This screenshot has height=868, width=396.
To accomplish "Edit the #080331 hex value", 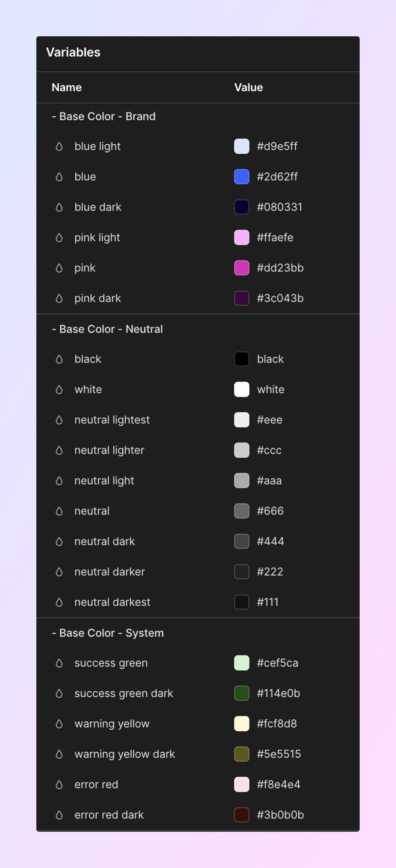I will pos(280,207).
